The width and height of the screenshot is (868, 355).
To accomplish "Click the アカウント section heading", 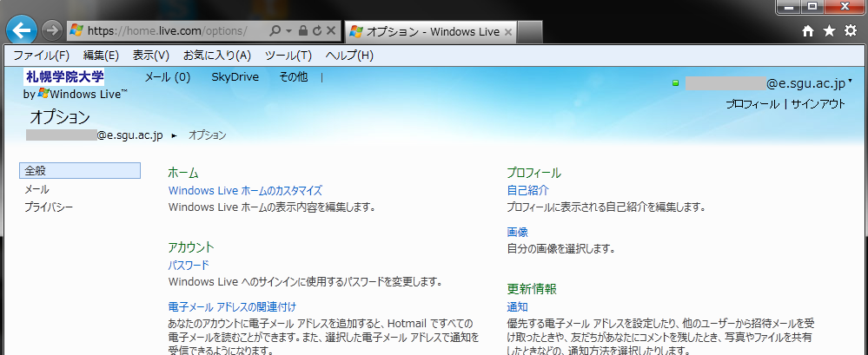I will [x=191, y=247].
